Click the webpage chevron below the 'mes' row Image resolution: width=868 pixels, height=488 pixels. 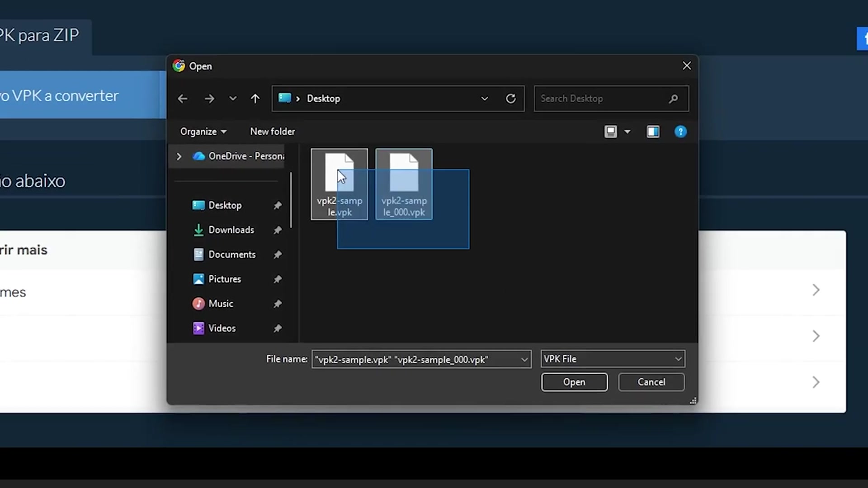tap(816, 336)
